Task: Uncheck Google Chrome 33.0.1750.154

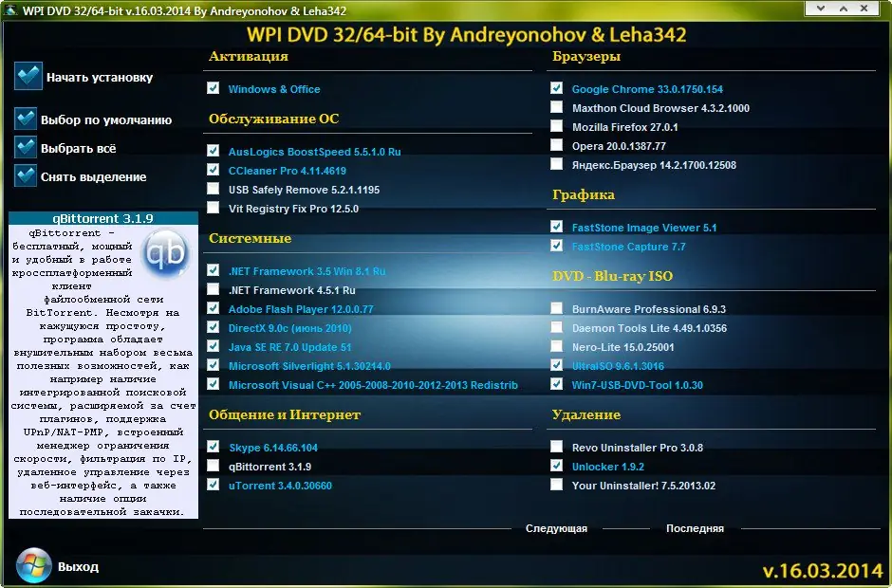Action: (557, 88)
